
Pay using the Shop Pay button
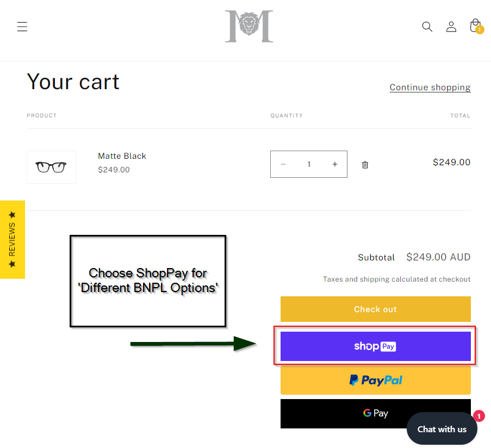(x=375, y=346)
